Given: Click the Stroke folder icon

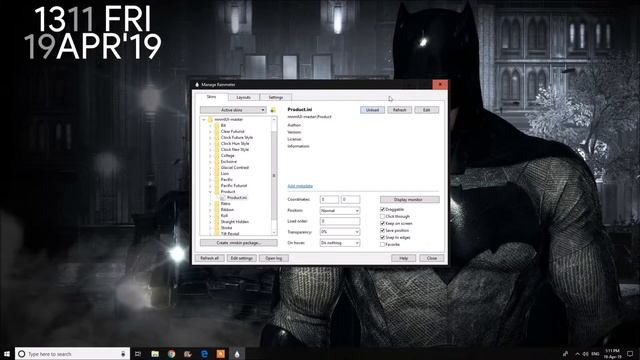Looking at the screenshot, I should point(217,228).
